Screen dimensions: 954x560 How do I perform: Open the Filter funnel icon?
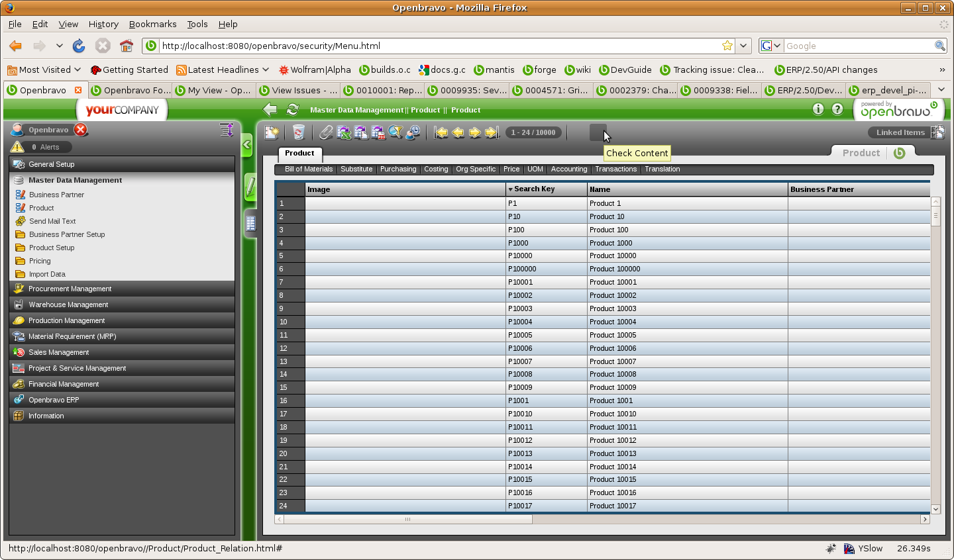coord(396,132)
